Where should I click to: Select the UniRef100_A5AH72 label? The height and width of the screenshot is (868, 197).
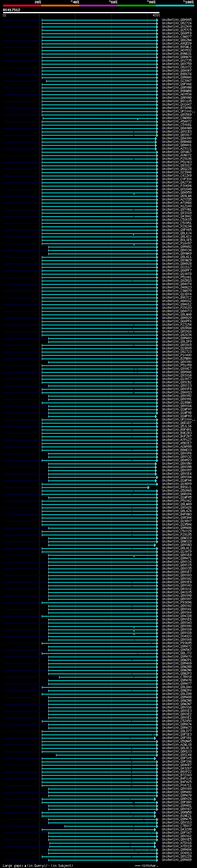(177, 121)
